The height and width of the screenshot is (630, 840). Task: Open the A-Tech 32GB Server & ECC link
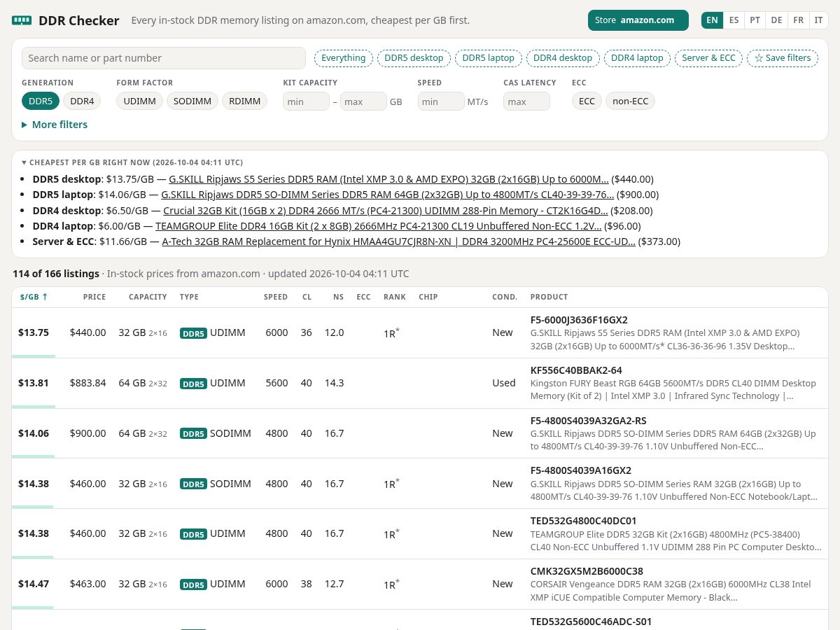[x=398, y=241]
